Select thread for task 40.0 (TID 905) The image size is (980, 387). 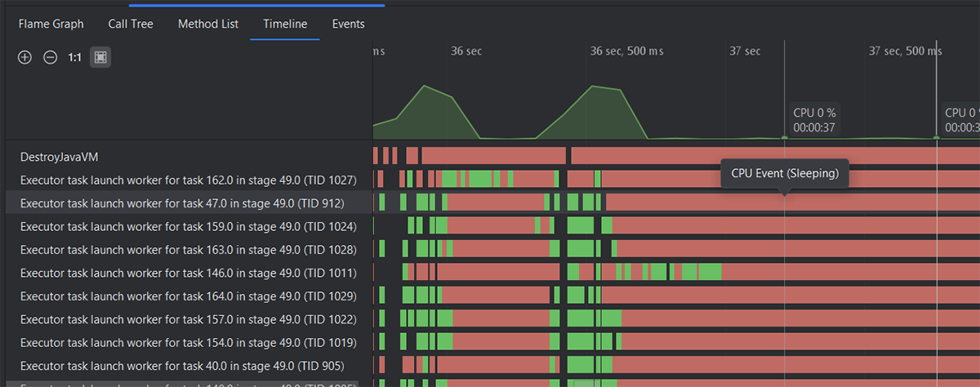pos(181,365)
